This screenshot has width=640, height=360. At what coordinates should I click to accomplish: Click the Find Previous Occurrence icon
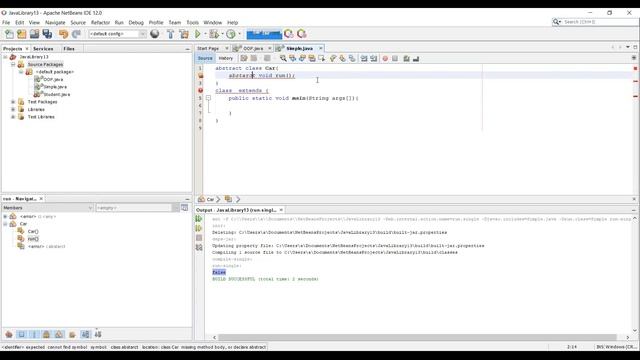coord(293,58)
